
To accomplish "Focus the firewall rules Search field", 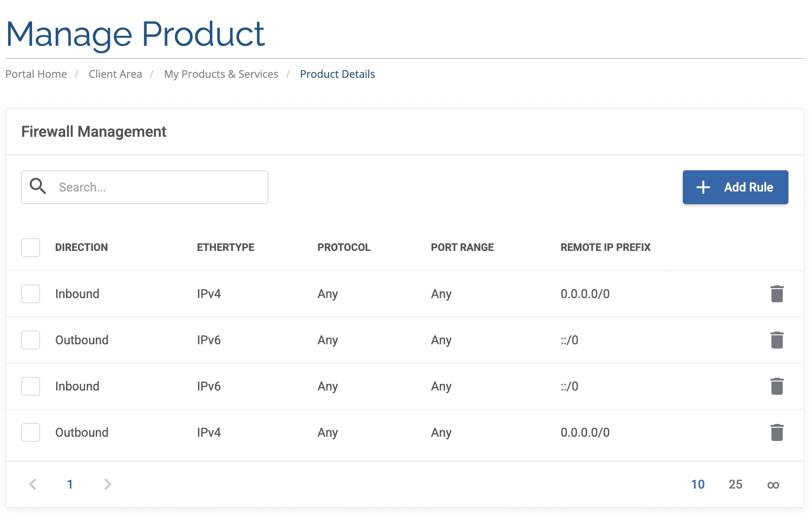I will [x=160, y=187].
